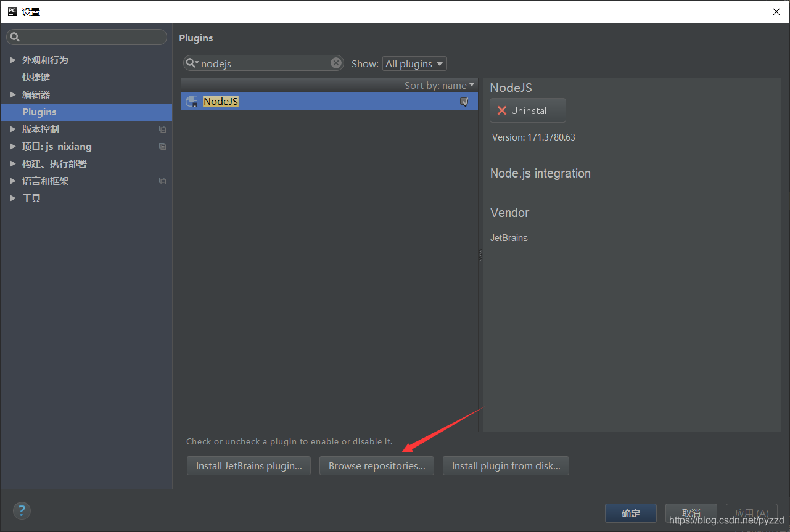Screen dimensions: 790x532
Task: Click Uninstall for NodeJS plugin
Action: tap(528, 110)
